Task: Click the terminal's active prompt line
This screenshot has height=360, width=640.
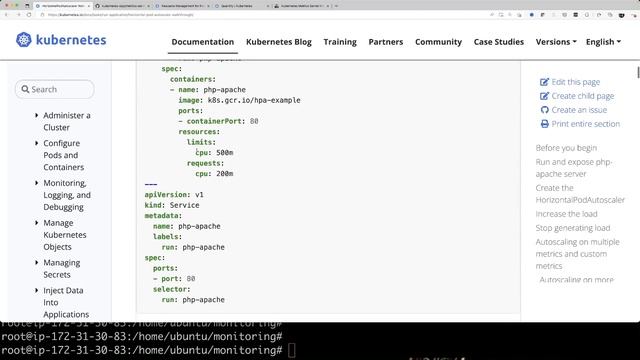Action: pyautogui.click(x=148, y=350)
